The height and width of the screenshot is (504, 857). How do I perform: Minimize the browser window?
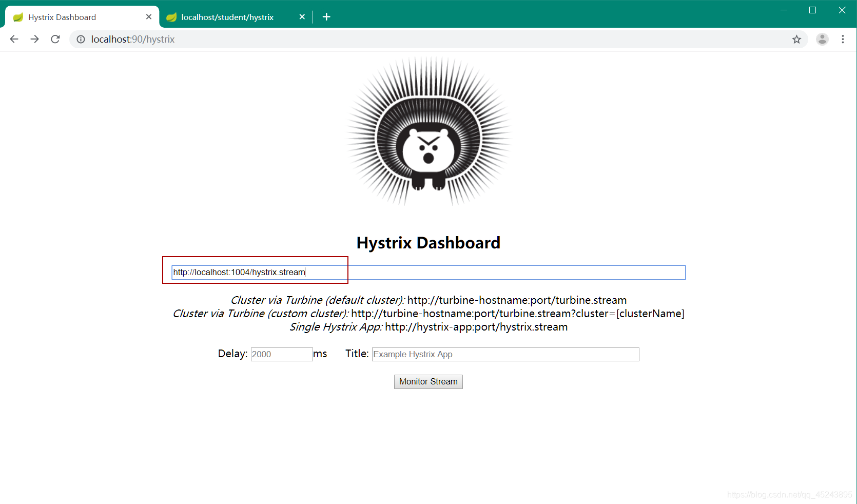click(x=784, y=10)
